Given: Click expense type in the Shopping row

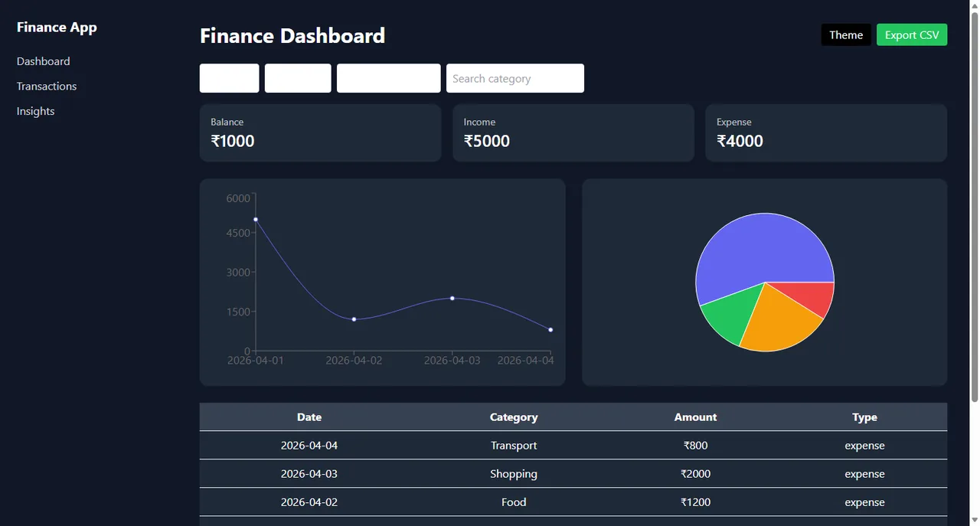Looking at the screenshot, I should click(x=864, y=474).
